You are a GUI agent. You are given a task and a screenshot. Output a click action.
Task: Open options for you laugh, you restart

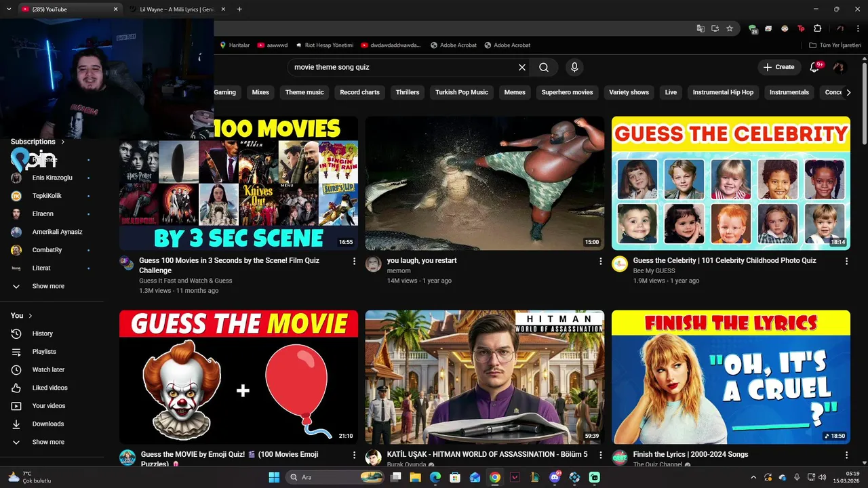600,261
